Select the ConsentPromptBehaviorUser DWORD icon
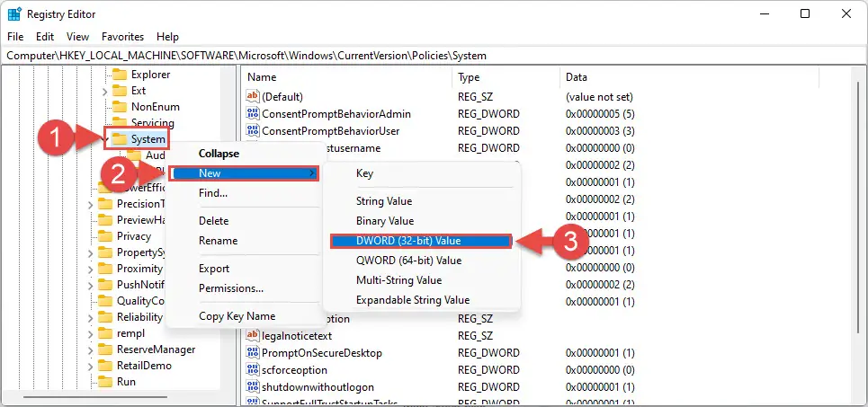 253,131
